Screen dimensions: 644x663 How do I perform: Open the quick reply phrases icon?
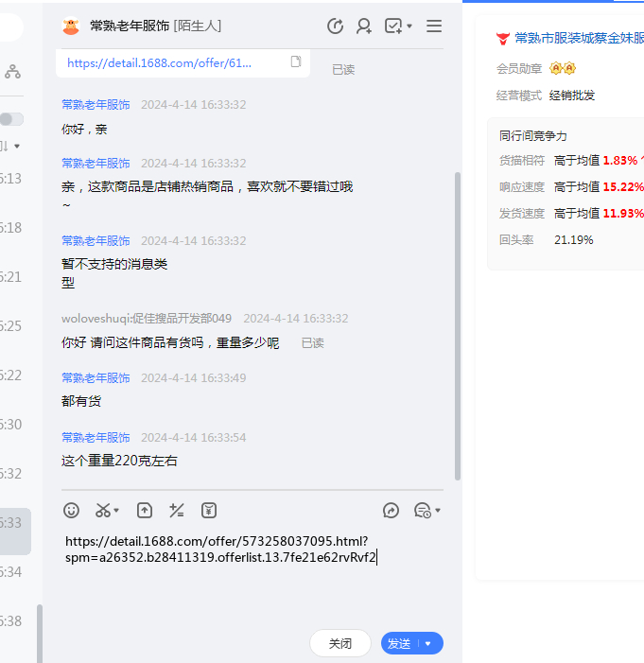423,511
